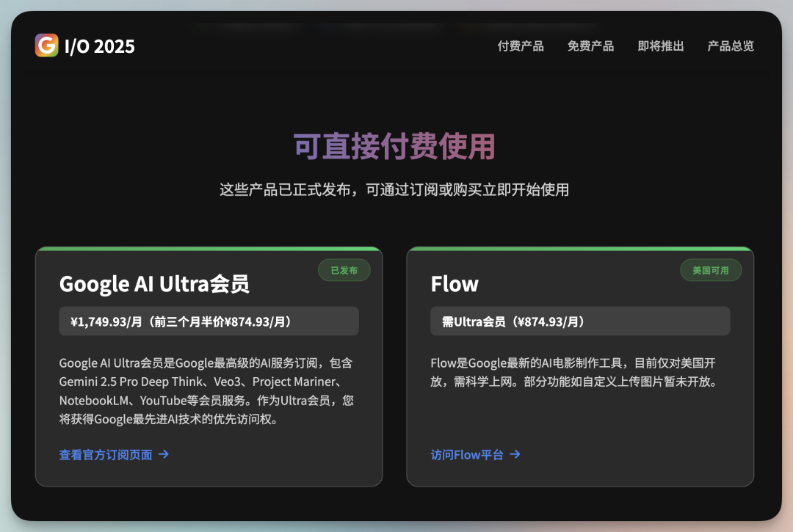
Task: Click the Flow card title
Action: tap(453, 284)
